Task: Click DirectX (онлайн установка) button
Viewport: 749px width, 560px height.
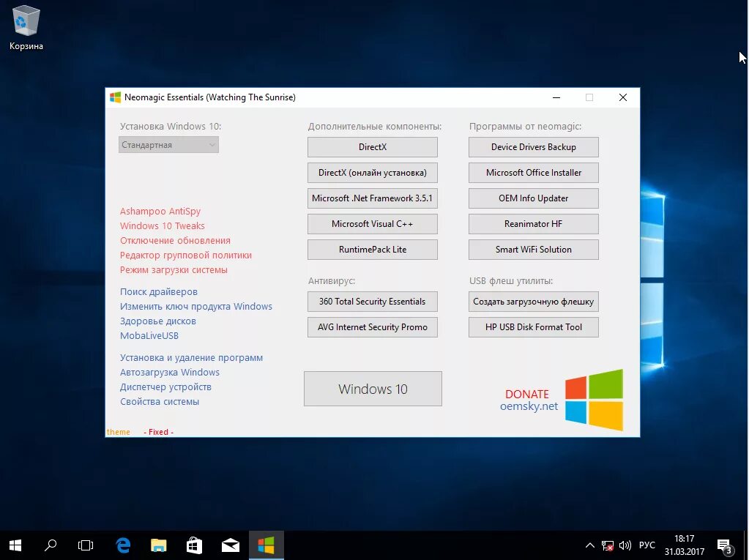Action: click(x=373, y=173)
